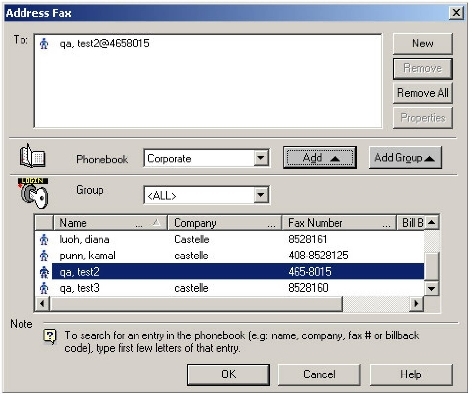Sort by the Name column header

[x=110, y=223]
